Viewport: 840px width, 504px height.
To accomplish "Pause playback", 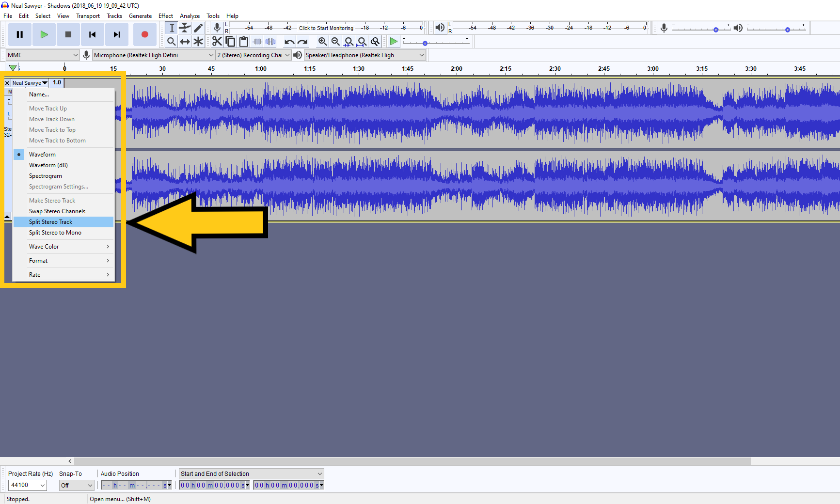I will coord(20,34).
